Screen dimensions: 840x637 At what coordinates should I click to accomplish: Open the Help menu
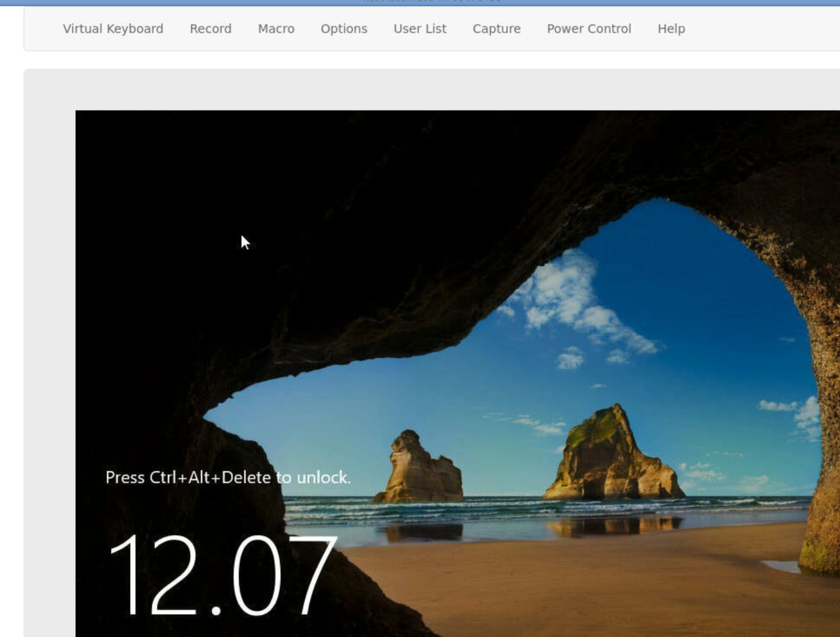[x=671, y=29]
